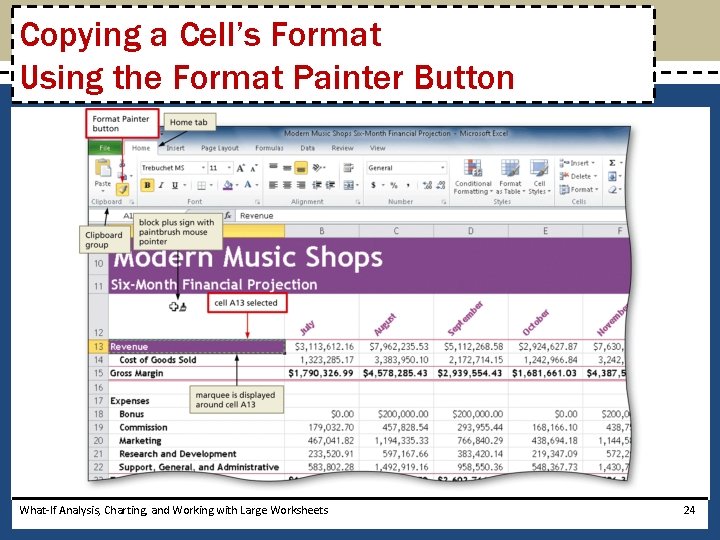Click the Clear eraser icon
This screenshot has width=720, height=540.
pyautogui.click(x=612, y=189)
